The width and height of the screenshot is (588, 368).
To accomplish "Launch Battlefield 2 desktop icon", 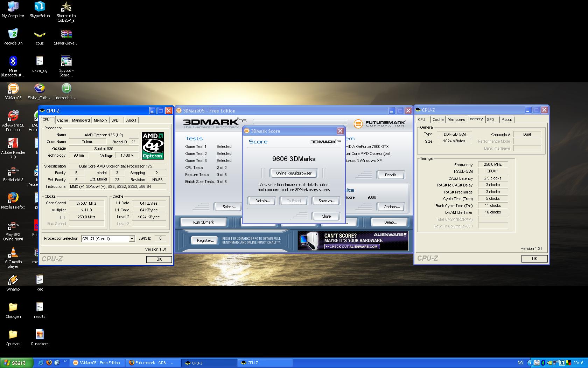I will (13, 173).
